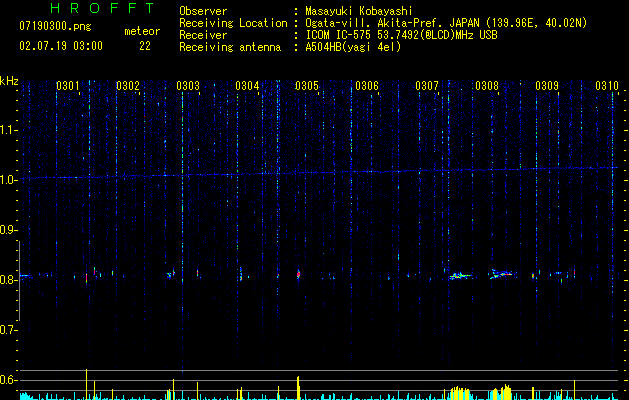Viewport: 629px width, 400px height.
Task: Click the Observer field label
Action: 203,11
